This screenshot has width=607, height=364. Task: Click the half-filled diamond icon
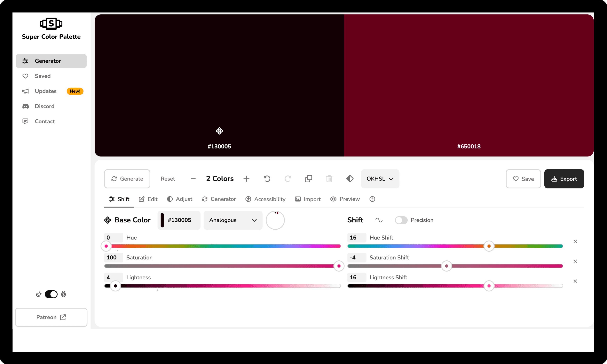[350, 178]
